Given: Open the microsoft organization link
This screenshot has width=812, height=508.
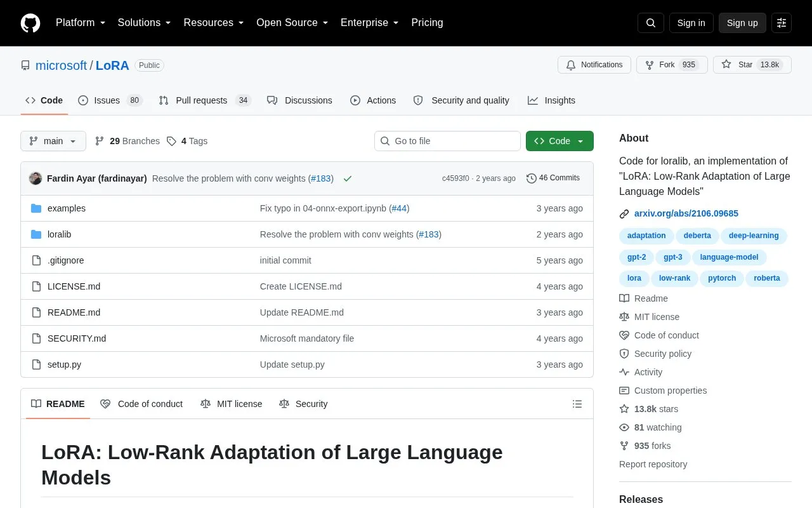Looking at the screenshot, I should (x=61, y=65).
